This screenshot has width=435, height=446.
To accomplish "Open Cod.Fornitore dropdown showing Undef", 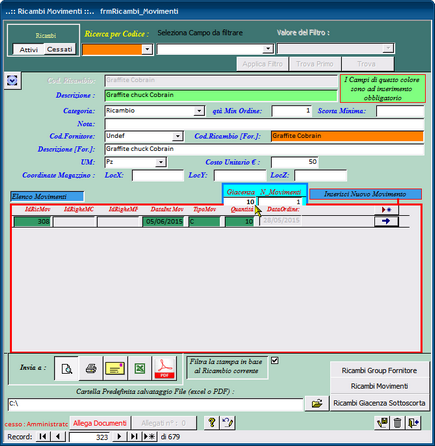I will (178, 136).
